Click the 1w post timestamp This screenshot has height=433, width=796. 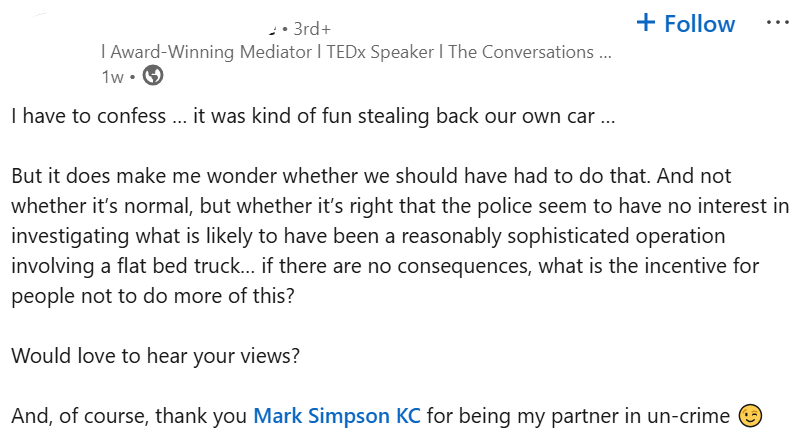pos(112,77)
